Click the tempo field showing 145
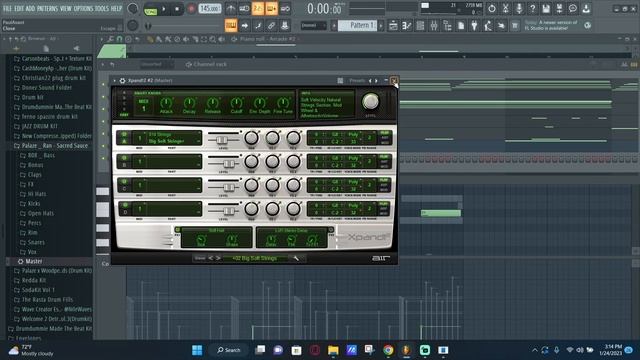This screenshot has width=640, height=360. coord(210,9)
